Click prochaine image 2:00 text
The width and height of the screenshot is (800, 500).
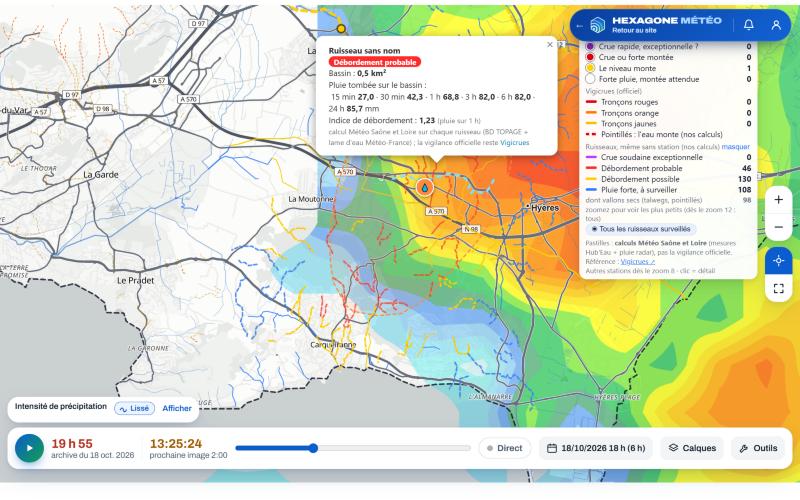[188, 455]
